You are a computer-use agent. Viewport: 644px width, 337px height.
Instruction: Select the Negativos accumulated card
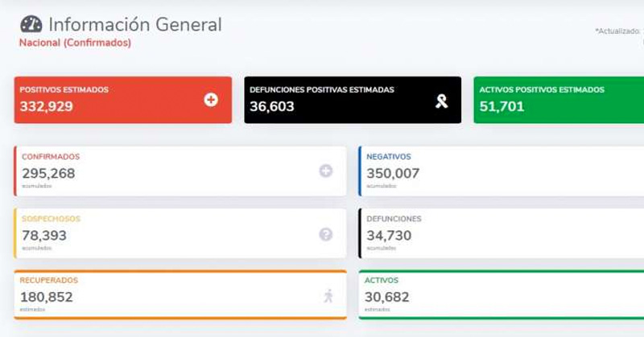[x=501, y=171]
